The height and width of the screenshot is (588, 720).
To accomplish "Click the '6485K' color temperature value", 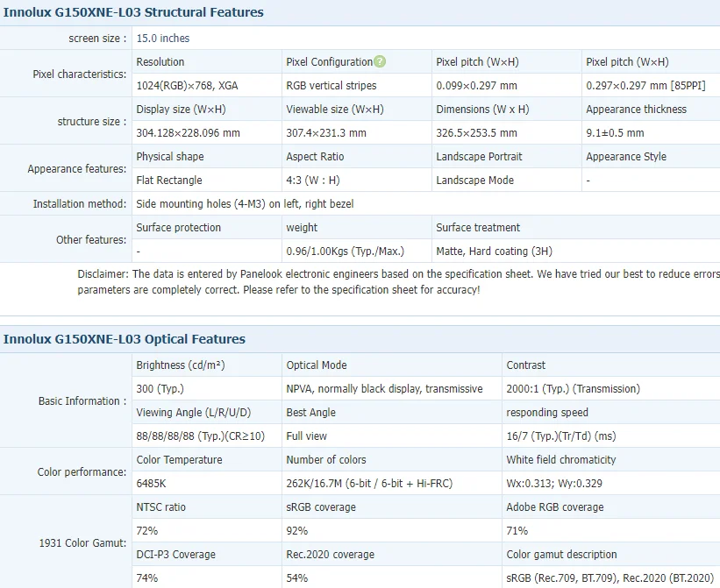I will (151, 484).
